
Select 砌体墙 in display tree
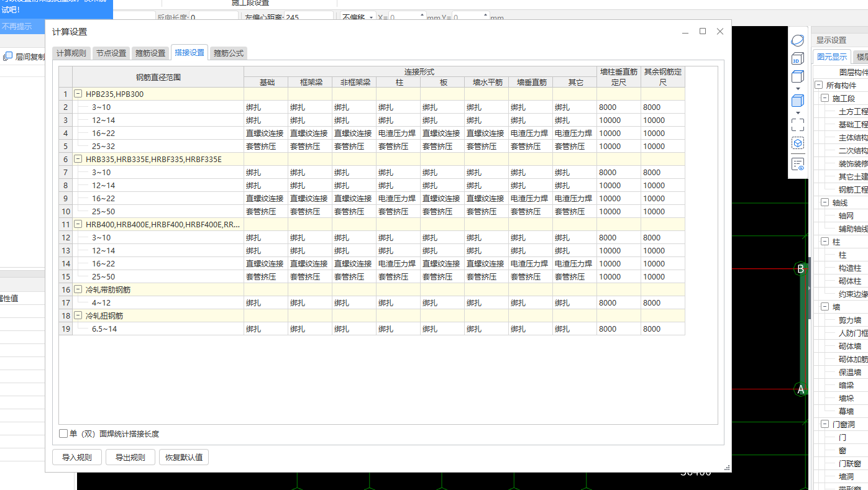(849, 346)
